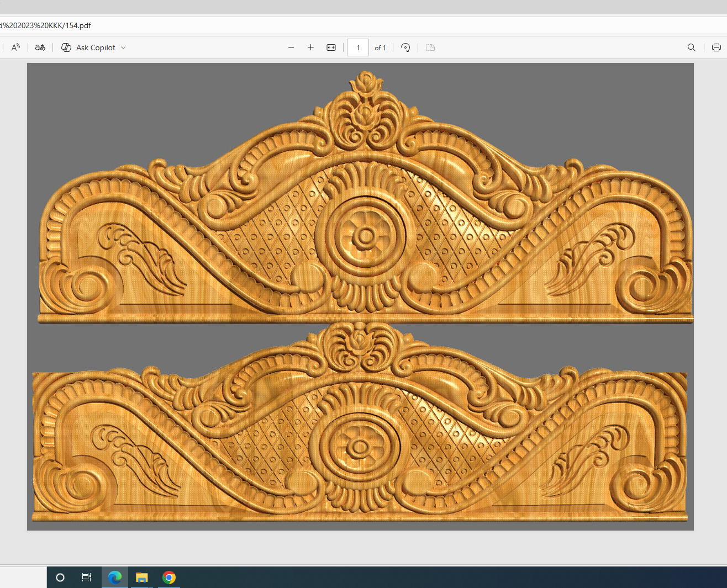Toggle the Fit to width icon

[x=331, y=47]
